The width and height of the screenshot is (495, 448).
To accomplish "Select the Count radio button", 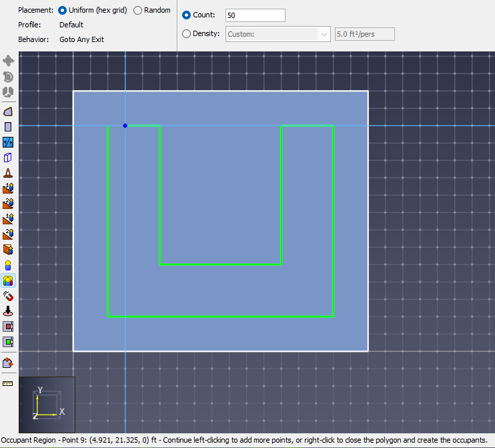I will pos(199,15).
